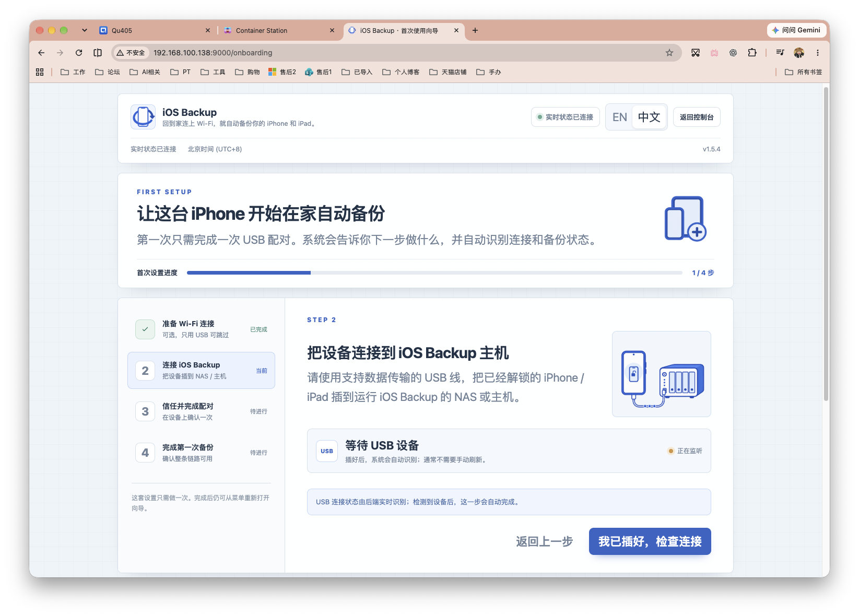Screen dimensions: 859x616
Task: Click the back navigation arrow
Action: click(41, 53)
